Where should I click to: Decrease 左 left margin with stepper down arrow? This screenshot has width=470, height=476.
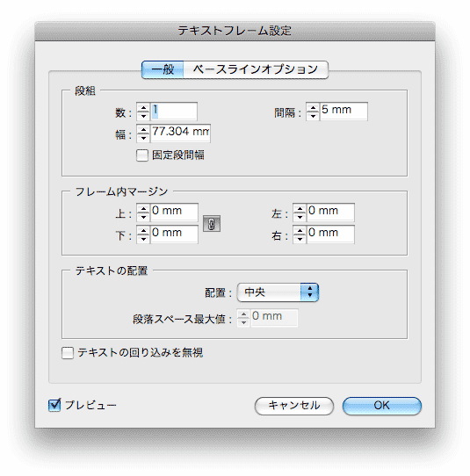click(x=300, y=216)
